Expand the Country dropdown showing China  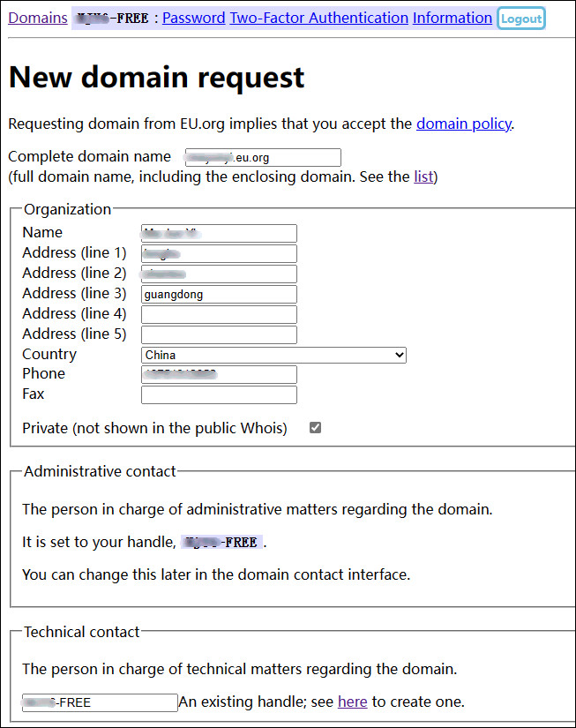click(x=273, y=356)
